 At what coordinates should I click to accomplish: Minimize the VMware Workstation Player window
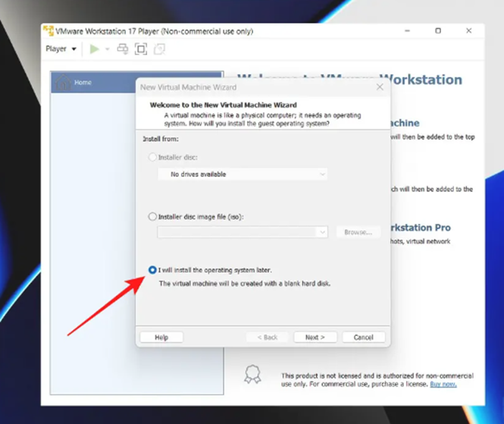407,31
